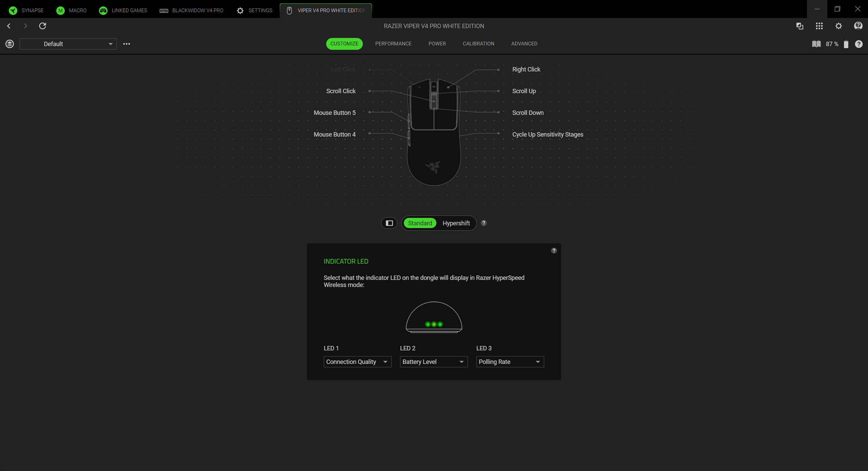868x471 pixels.
Task: Select Standard button mapping mode
Action: coord(420,223)
